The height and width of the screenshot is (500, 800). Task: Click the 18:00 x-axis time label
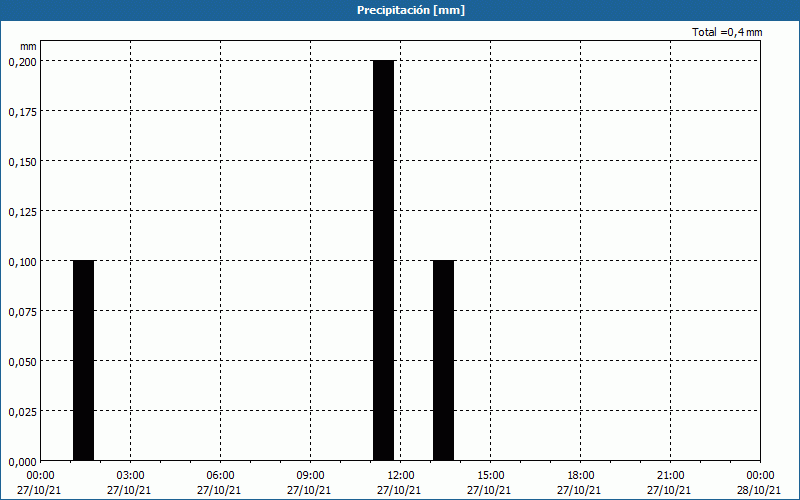point(581,476)
